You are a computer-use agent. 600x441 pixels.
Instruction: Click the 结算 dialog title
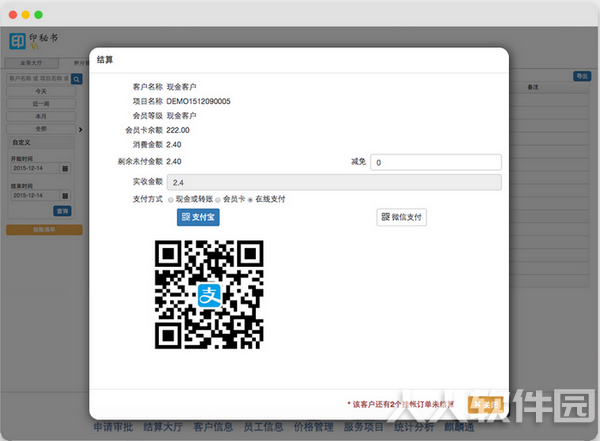coord(105,60)
